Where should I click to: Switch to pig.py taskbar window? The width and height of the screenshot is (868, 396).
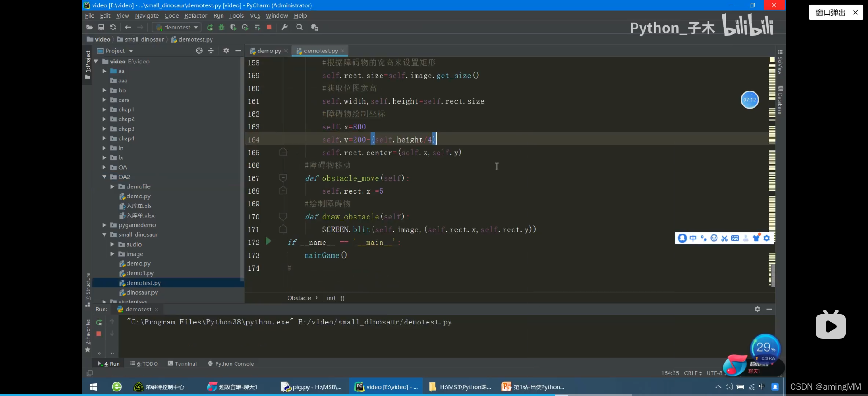coord(311,387)
